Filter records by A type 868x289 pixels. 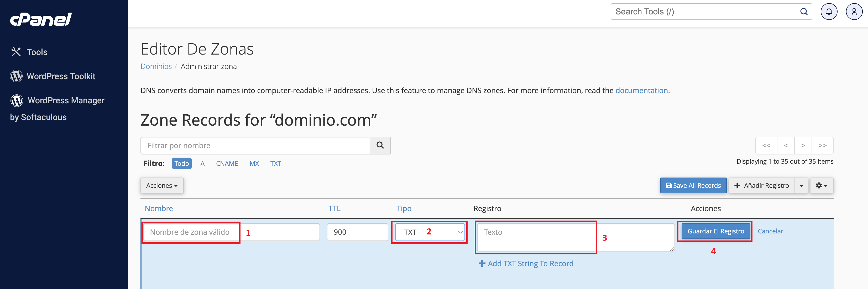pos(202,163)
